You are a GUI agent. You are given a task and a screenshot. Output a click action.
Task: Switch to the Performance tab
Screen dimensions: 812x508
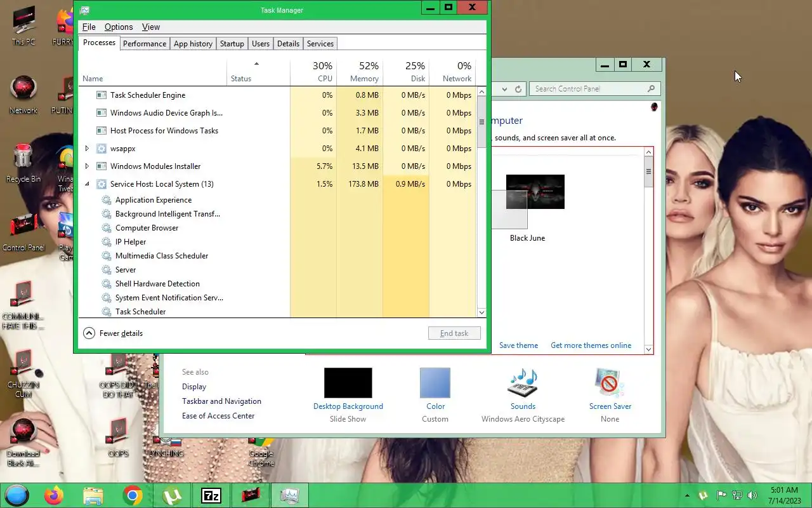pos(145,44)
